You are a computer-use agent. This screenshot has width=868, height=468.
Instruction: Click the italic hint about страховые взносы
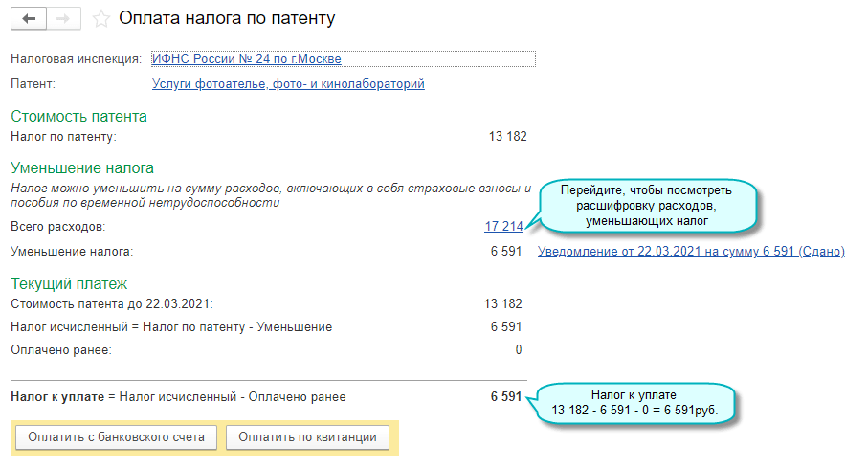[x=270, y=194]
